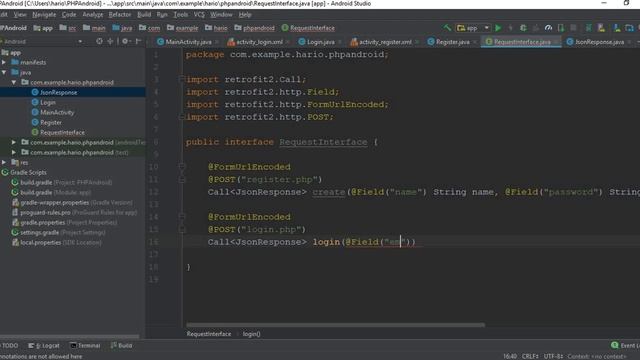The width and height of the screenshot is (640, 360).
Task: Click the Attach debugger to process icon
Action: [x=561, y=28]
